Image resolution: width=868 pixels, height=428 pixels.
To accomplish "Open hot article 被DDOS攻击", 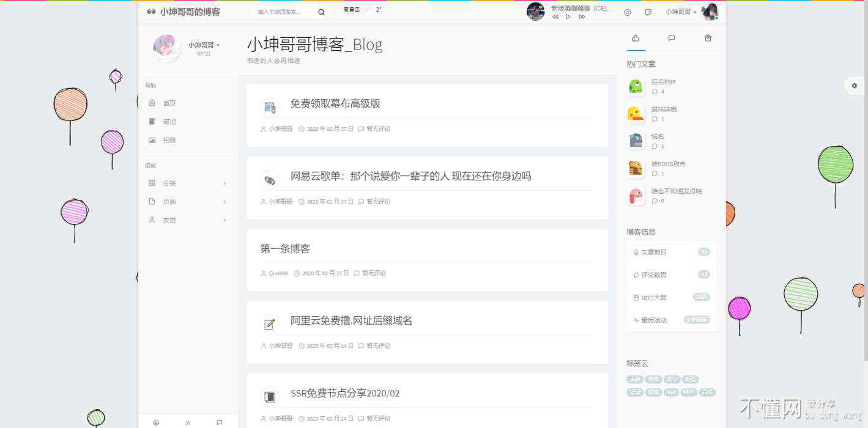I will [668, 164].
